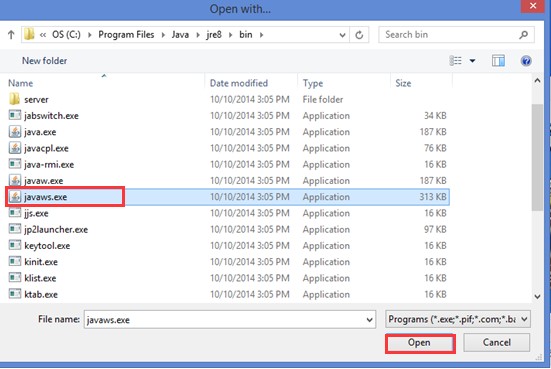Refresh the bin folder listing
This screenshot has width=551, height=369.
click(359, 35)
